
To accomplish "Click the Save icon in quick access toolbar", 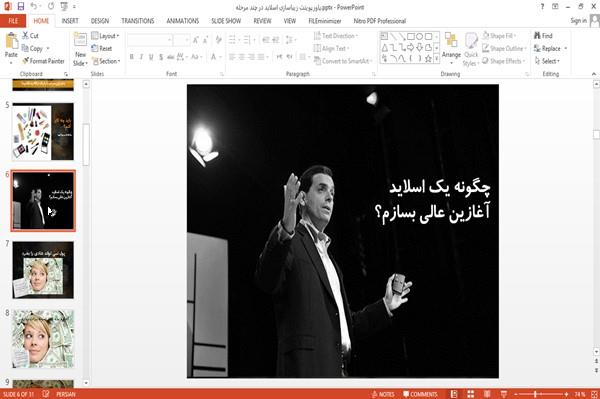I will point(21,6).
